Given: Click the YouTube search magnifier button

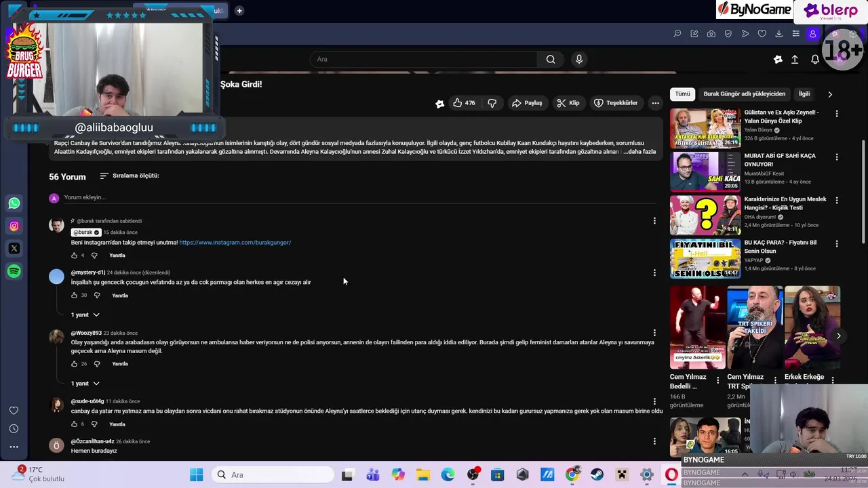Looking at the screenshot, I should click(x=551, y=59).
